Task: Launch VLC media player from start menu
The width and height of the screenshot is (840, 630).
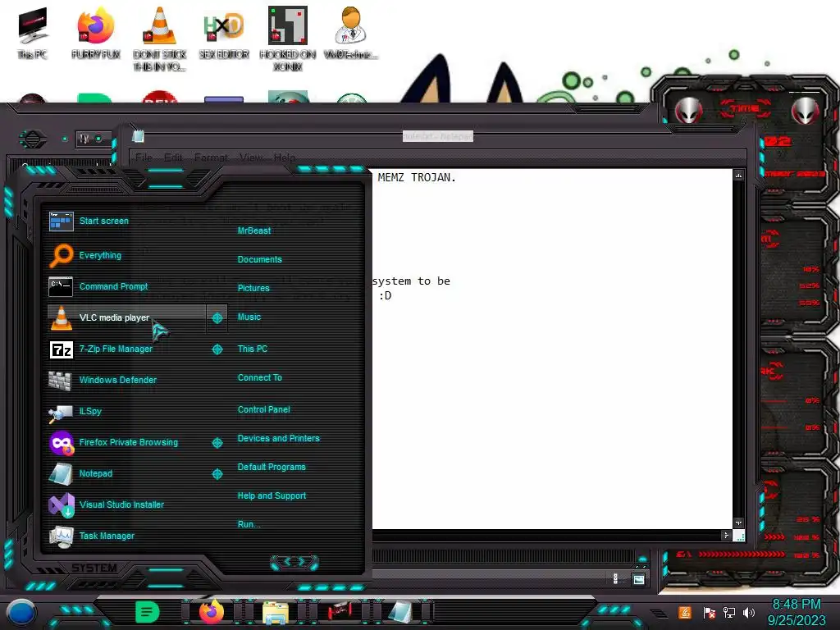Action: [x=126, y=317]
